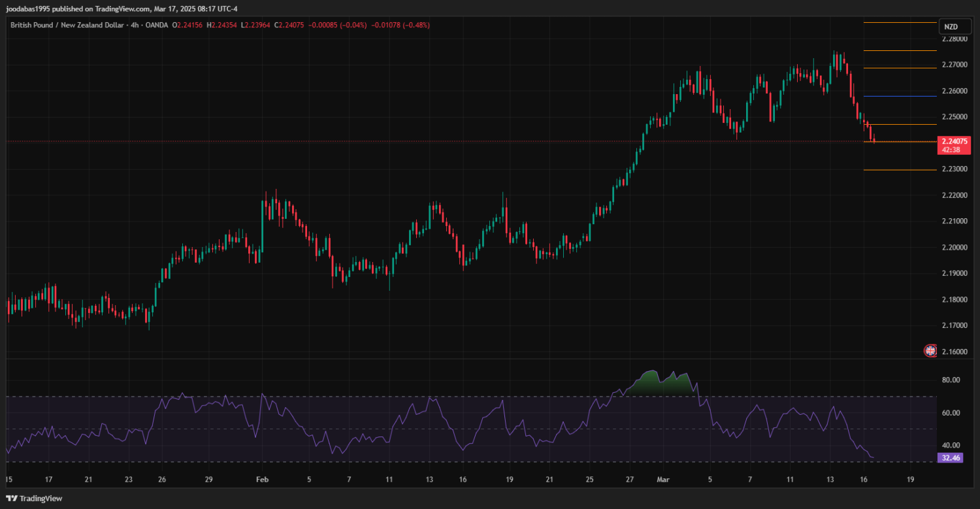The image size is (980, 509).
Task: Select the topmost orange horizontal line
Action: tap(900, 23)
